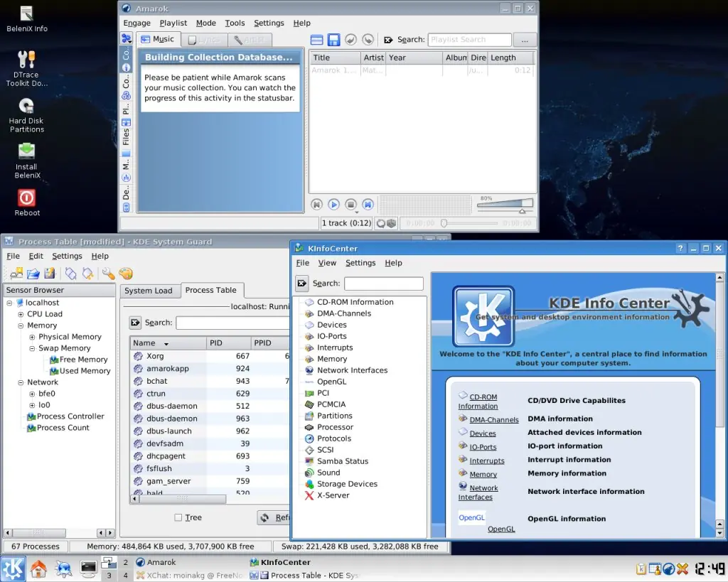728x582 pixels.
Task: Expand the Physical Memory sensor node
Action: tap(32, 337)
